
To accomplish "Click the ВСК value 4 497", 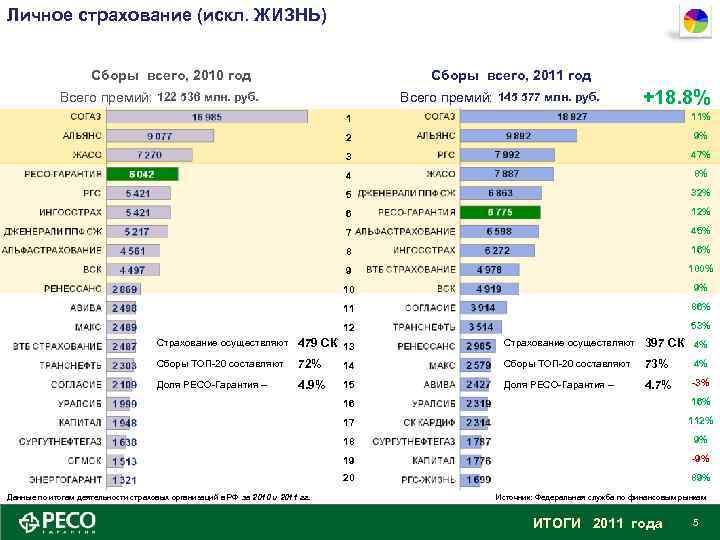I will (132, 270).
